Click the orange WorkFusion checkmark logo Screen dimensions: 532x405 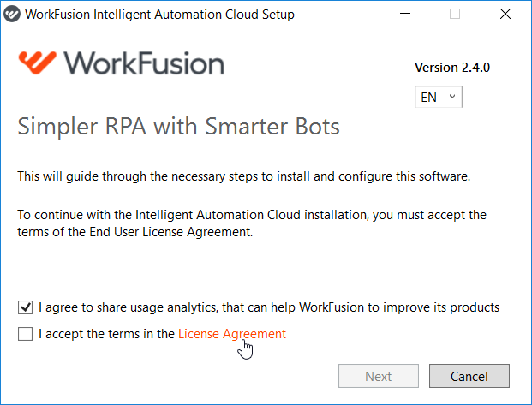(x=38, y=63)
